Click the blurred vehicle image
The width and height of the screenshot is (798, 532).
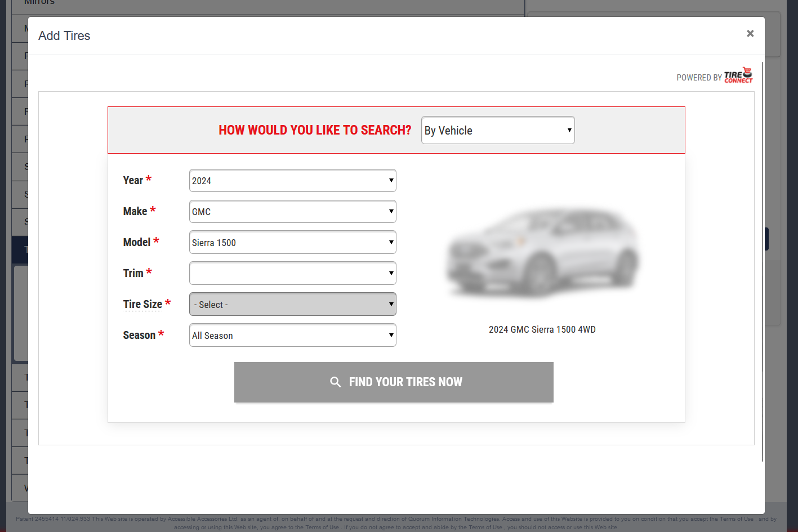click(542, 253)
